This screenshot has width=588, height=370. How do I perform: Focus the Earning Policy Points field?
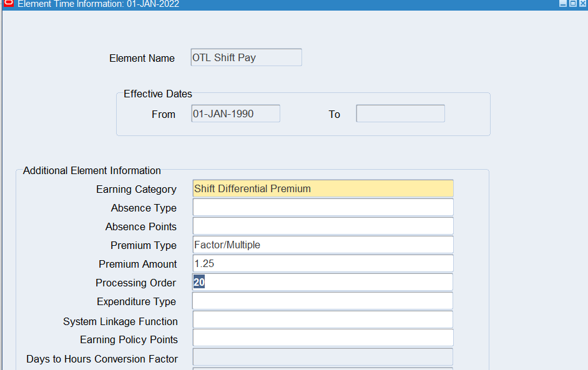point(323,338)
